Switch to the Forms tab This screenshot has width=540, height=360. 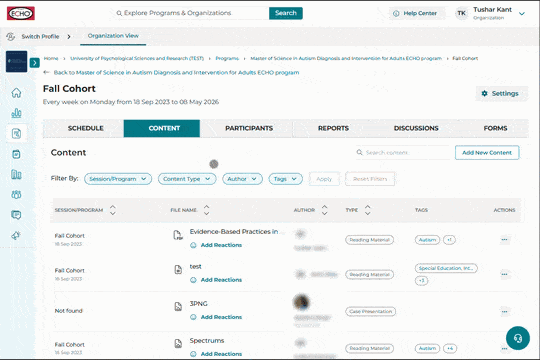(x=495, y=128)
